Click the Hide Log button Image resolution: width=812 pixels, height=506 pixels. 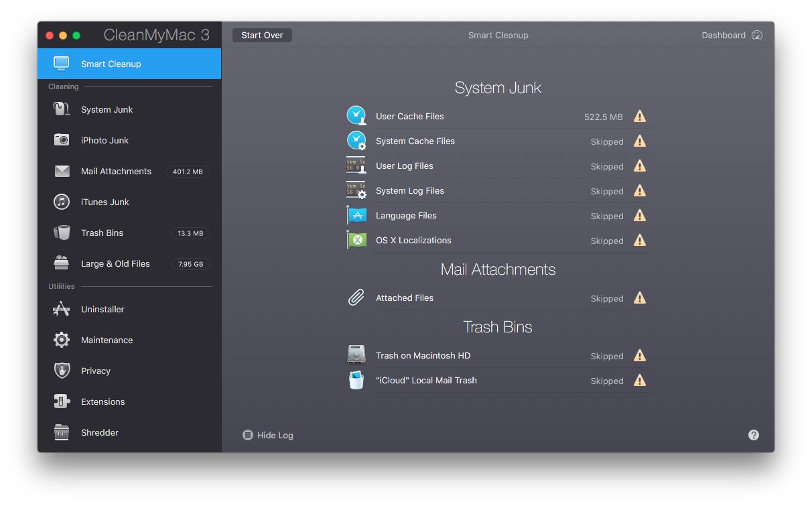click(x=268, y=435)
